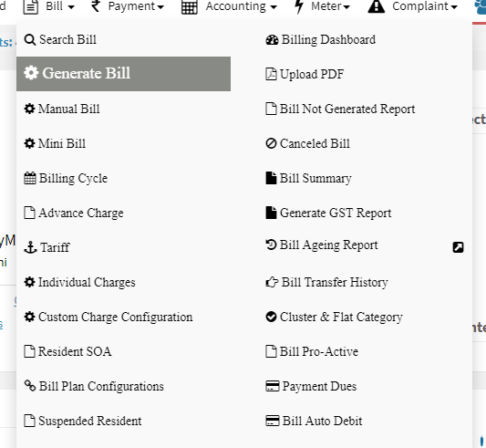The height and width of the screenshot is (448, 486).
Task: Click the check circle icon for Cluster & Flat Category
Action: [271, 317]
